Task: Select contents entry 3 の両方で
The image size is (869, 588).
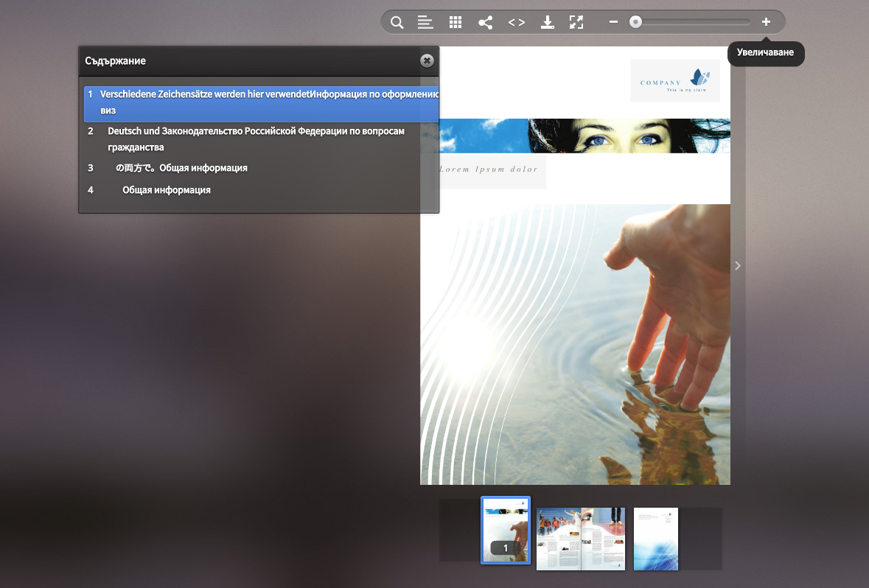Action: point(181,168)
